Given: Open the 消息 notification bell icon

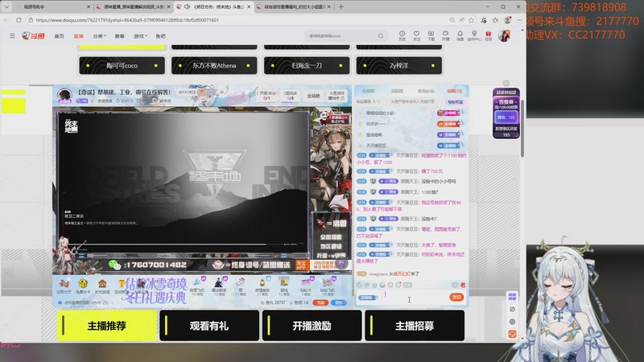Looking at the screenshot, I should (x=460, y=35).
